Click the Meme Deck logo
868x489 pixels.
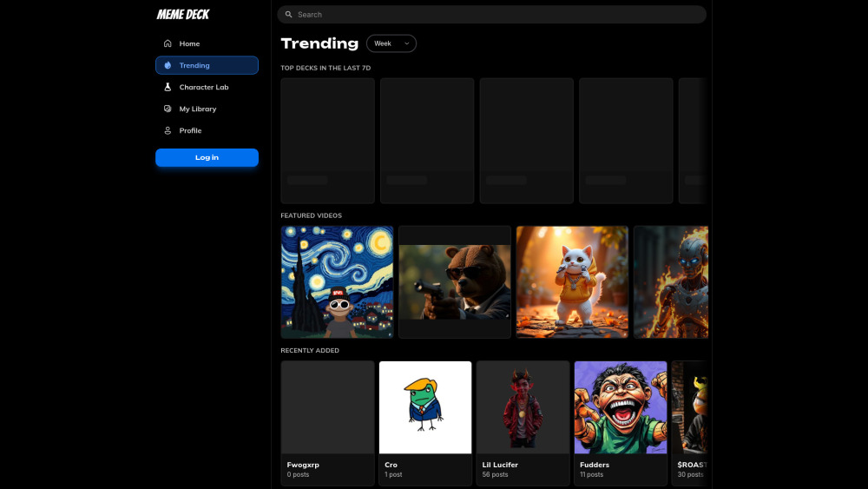coord(182,15)
